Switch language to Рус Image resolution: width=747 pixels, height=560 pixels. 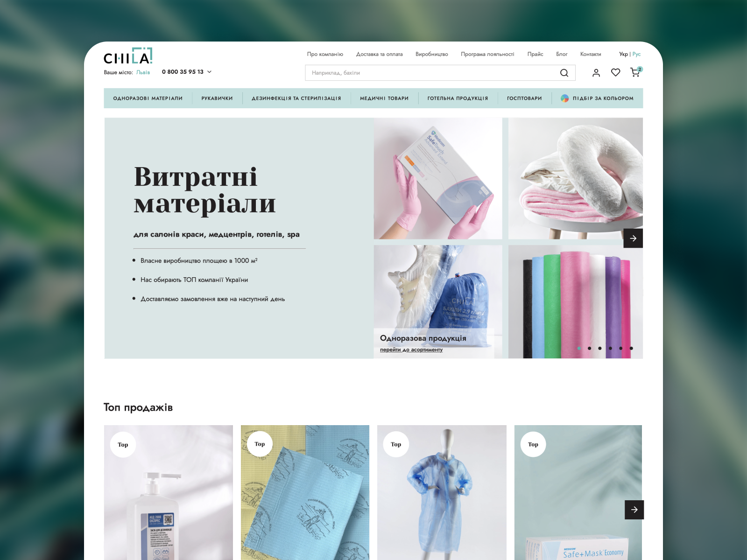click(636, 54)
